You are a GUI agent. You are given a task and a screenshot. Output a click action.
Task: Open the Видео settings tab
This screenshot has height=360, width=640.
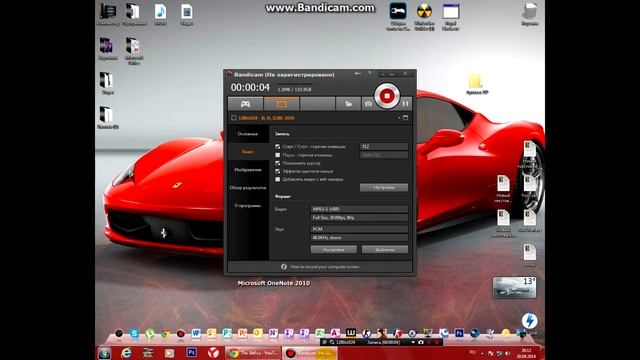coord(248,152)
